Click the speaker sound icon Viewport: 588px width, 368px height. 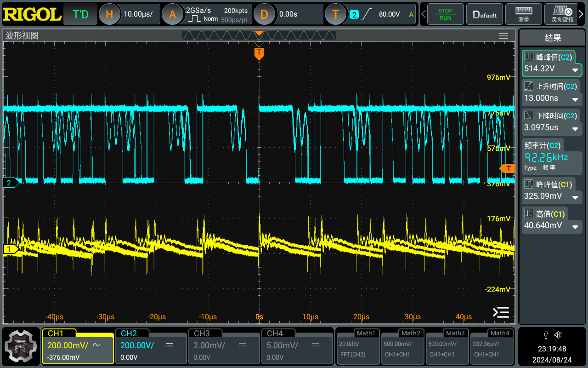(x=559, y=334)
